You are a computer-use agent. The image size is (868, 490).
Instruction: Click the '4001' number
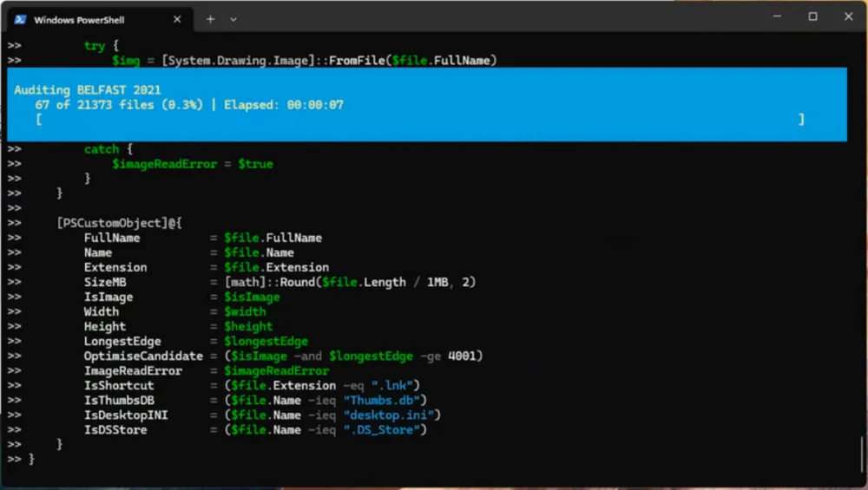click(462, 356)
